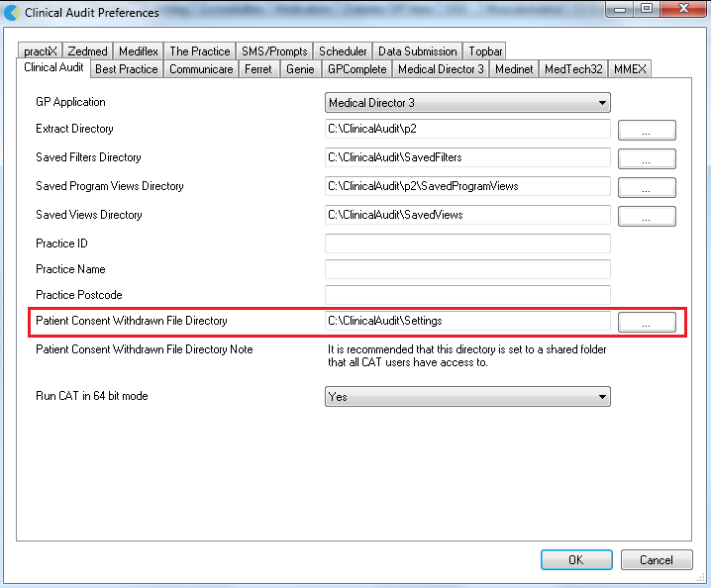Select the Clinical Audit tab
The height and width of the screenshot is (588, 711).
(x=53, y=67)
